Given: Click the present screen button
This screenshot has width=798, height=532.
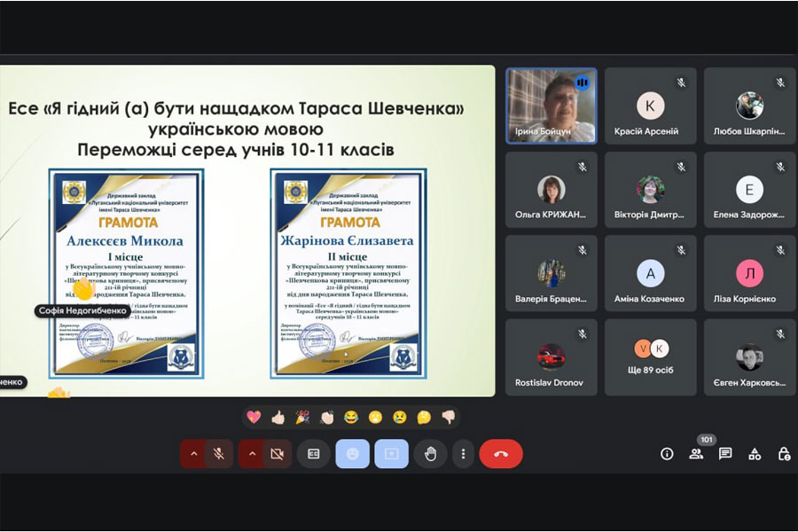Looking at the screenshot, I should click(x=391, y=454).
